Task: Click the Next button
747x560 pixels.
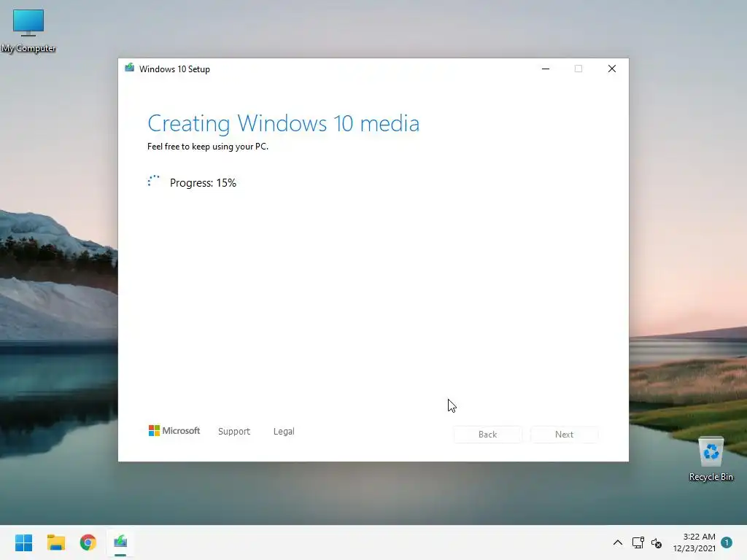Action: (x=564, y=435)
